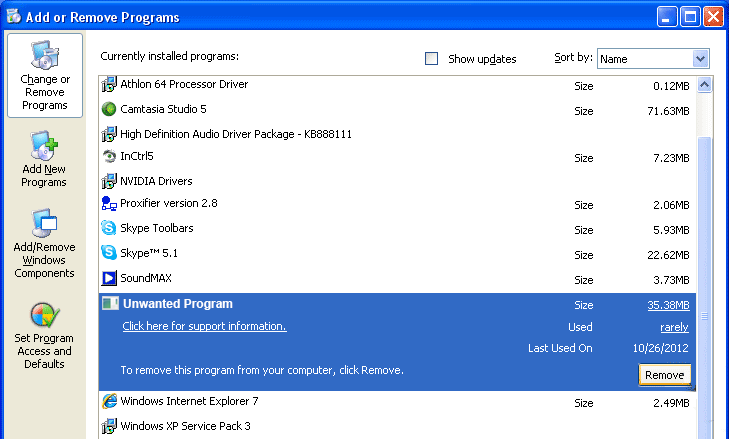Viewport: 729px width, 439px height.
Task: Click the 35.38MB size link
Action: click(668, 305)
